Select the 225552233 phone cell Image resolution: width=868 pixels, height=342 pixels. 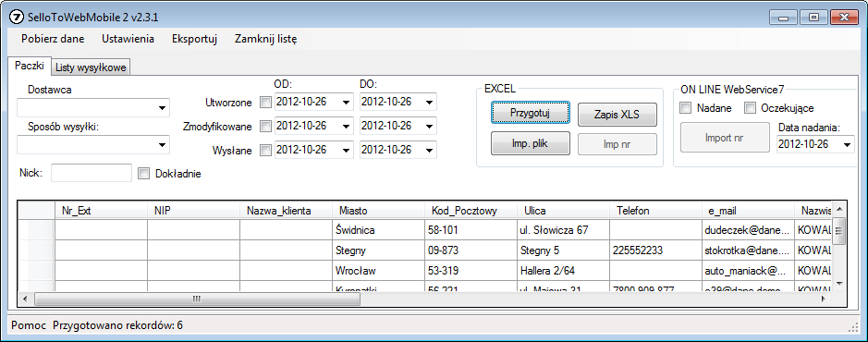pos(655,250)
